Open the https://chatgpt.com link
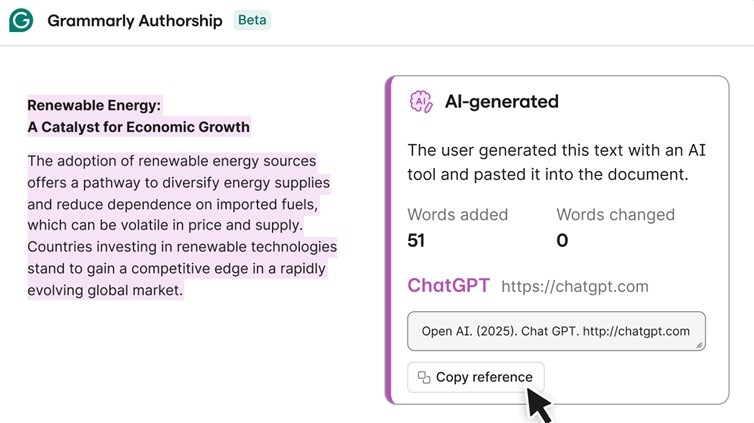 pos(574,286)
